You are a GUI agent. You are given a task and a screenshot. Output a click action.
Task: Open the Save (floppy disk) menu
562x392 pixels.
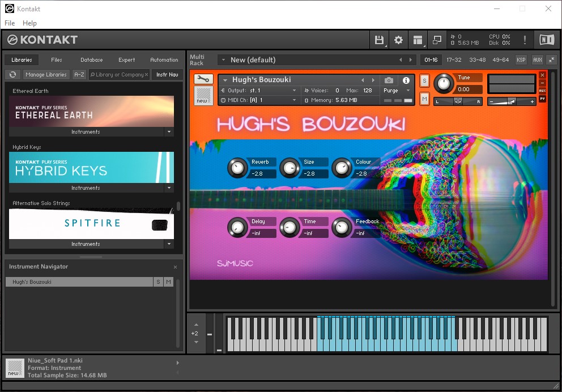(379, 40)
